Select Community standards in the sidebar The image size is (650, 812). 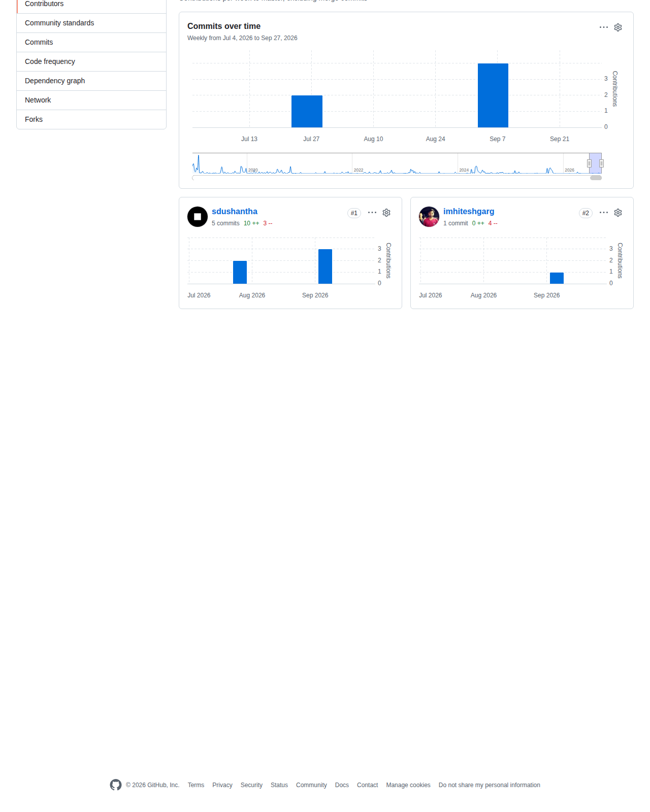tap(91, 23)
